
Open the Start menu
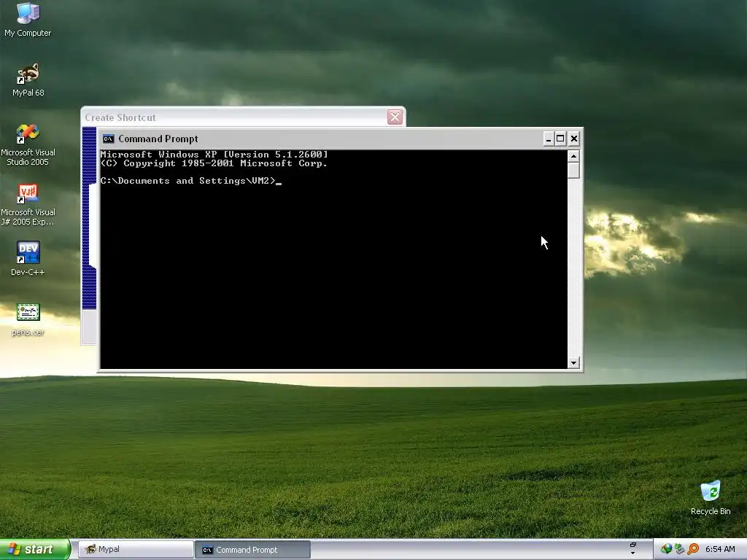point(35,549)
